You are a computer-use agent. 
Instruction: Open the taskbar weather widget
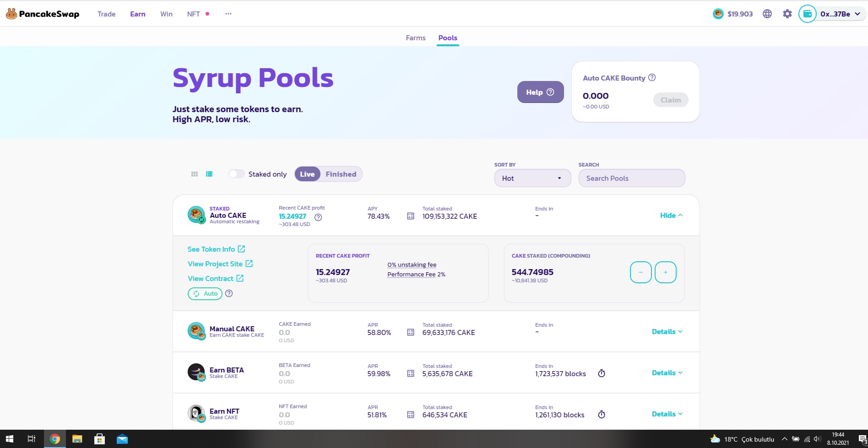click(742, 439)
